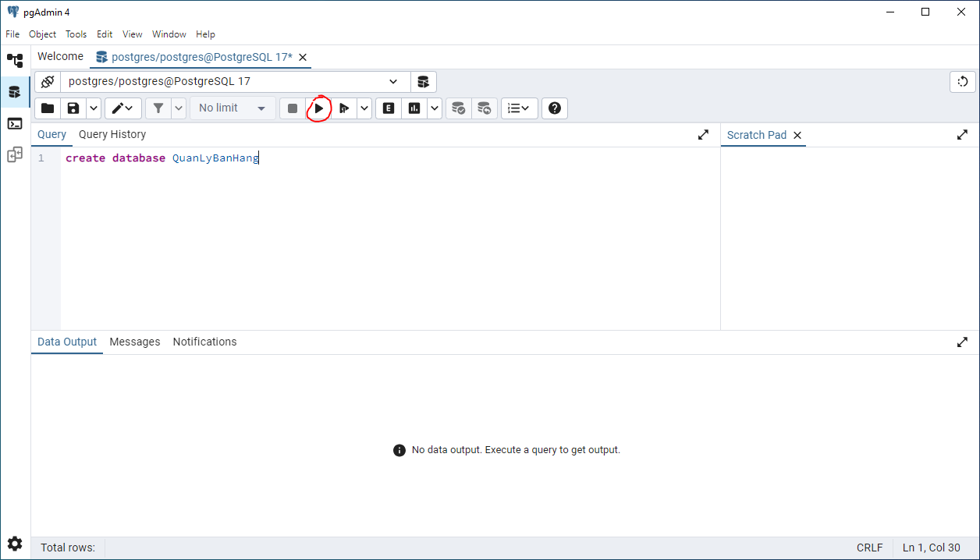Close the Scratch Pad panel
The height and width of the screenshot is (560, 980).
tap(797, 136)
